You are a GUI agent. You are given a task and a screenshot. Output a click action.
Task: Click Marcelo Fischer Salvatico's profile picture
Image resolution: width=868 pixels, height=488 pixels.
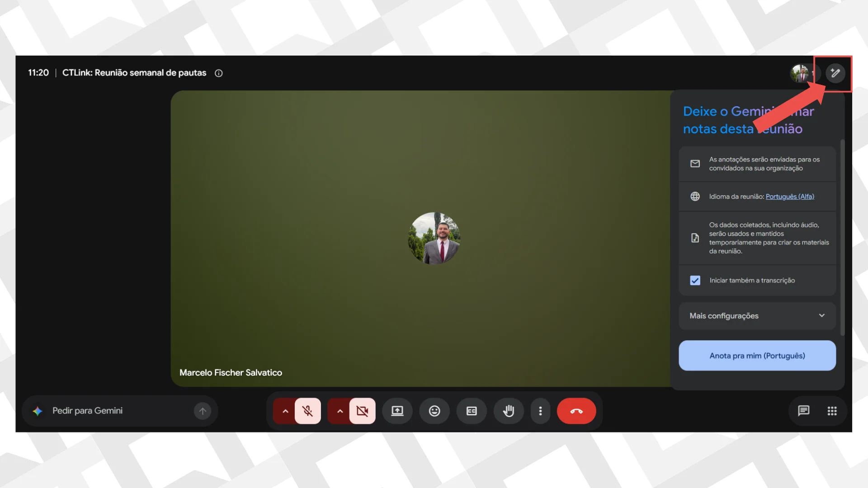coord(434,238)
